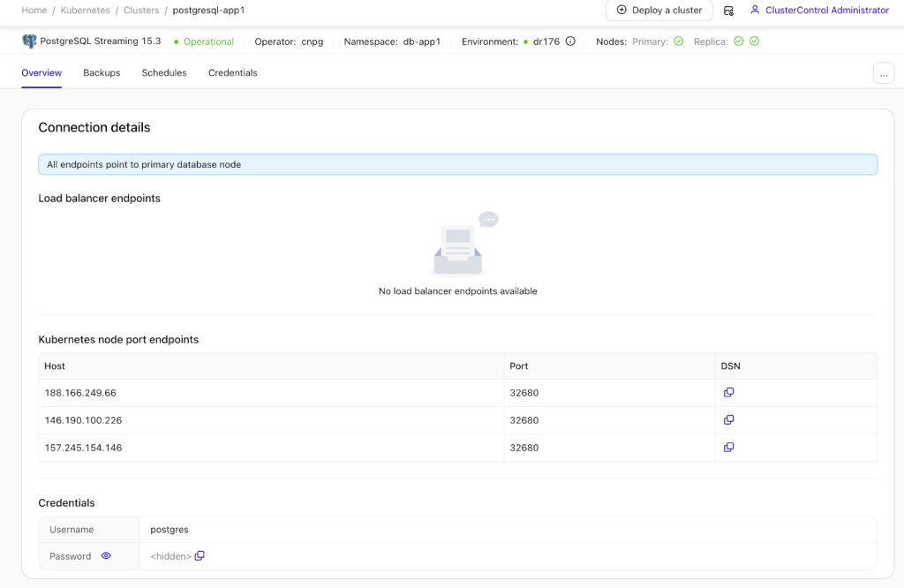The height and width of the screenshot is (588, 904).
Task: Select host 188.166.249.66 cell
Action: point(271,393)
